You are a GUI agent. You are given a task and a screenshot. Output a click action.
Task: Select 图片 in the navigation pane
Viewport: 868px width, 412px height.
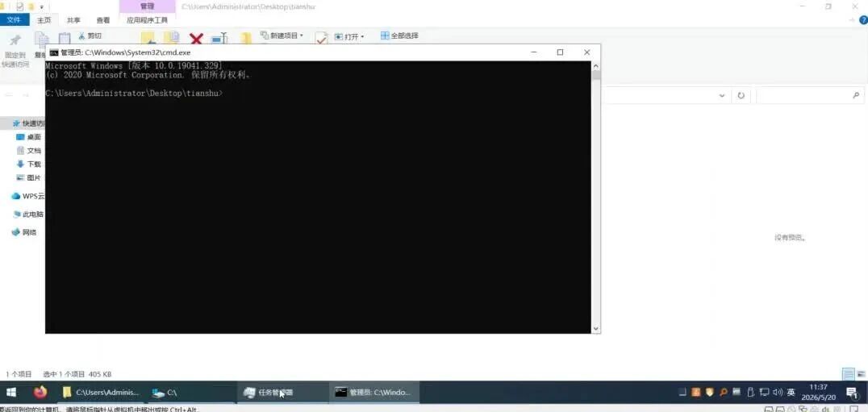[x=29, y=178]
